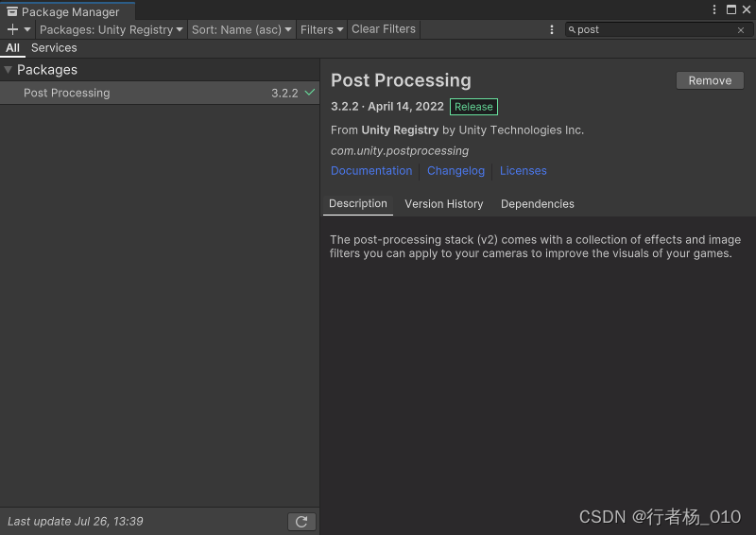Click the Post Processing title heading
756x535 pixels.
pyautogui.click(x=401, y=80)
